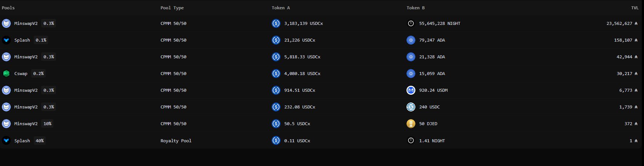Click the 40% fee badge for Splash
644x166 pixels.
point(40,141)
